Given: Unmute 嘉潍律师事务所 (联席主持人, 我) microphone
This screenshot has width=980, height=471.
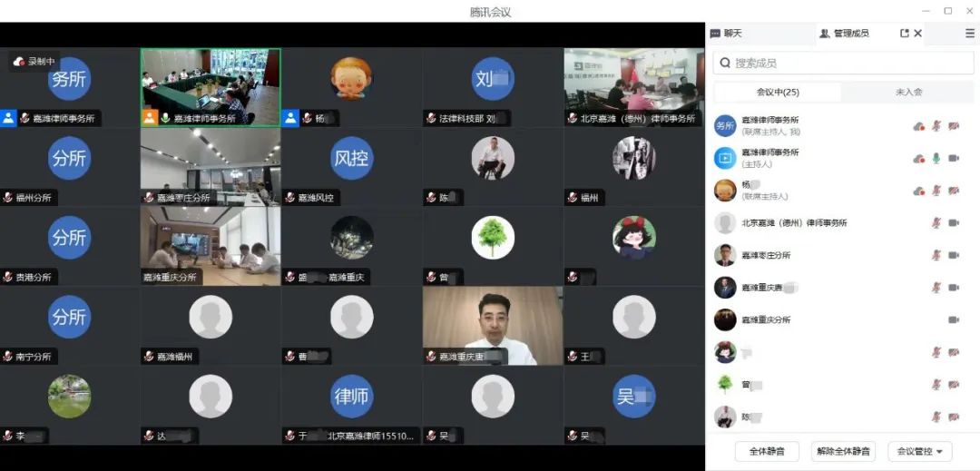Looking at the screenshot, I should [x=936, y=126].
